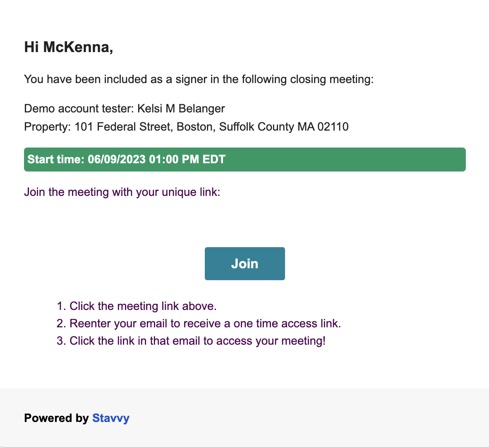The height and width of the screenshot is (448, 489).
Task: Click the "Hi McKenna," greeting heading
Action: click(69, 48)
